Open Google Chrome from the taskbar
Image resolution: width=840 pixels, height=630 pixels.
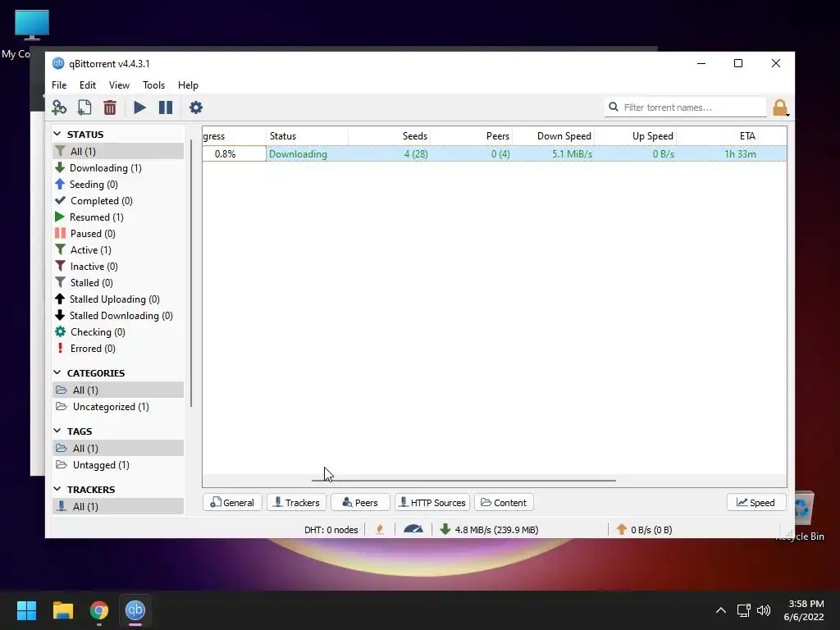pyautogui.click(x=99, y=610)
